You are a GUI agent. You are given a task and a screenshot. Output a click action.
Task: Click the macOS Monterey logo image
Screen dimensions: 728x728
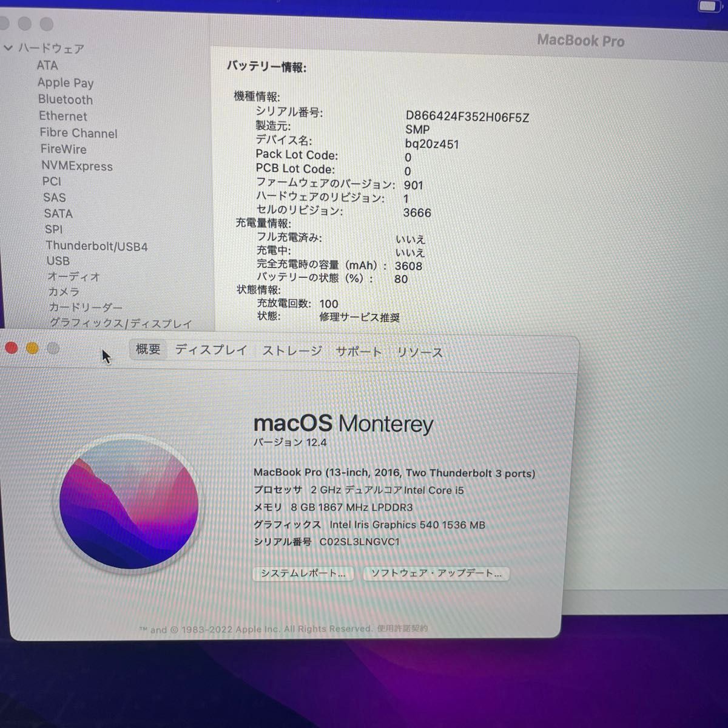point(129,504)
